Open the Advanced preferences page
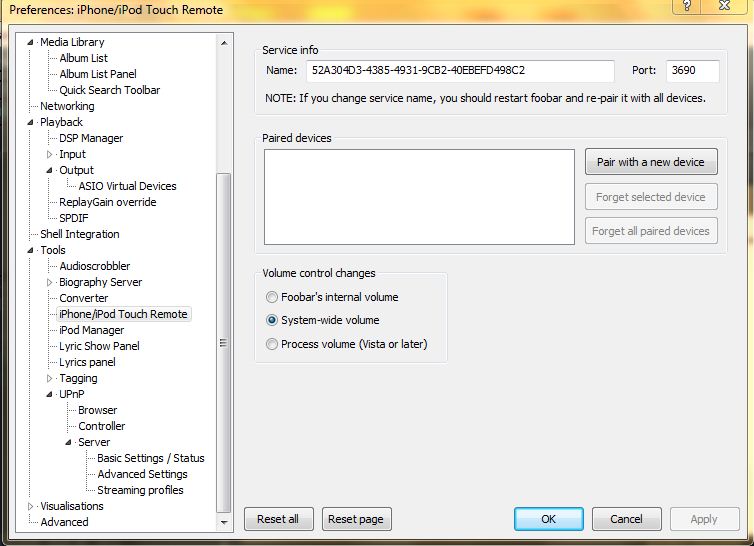This screenshot has height=546, width=754. pyautogui.click(x=64, y=522)
